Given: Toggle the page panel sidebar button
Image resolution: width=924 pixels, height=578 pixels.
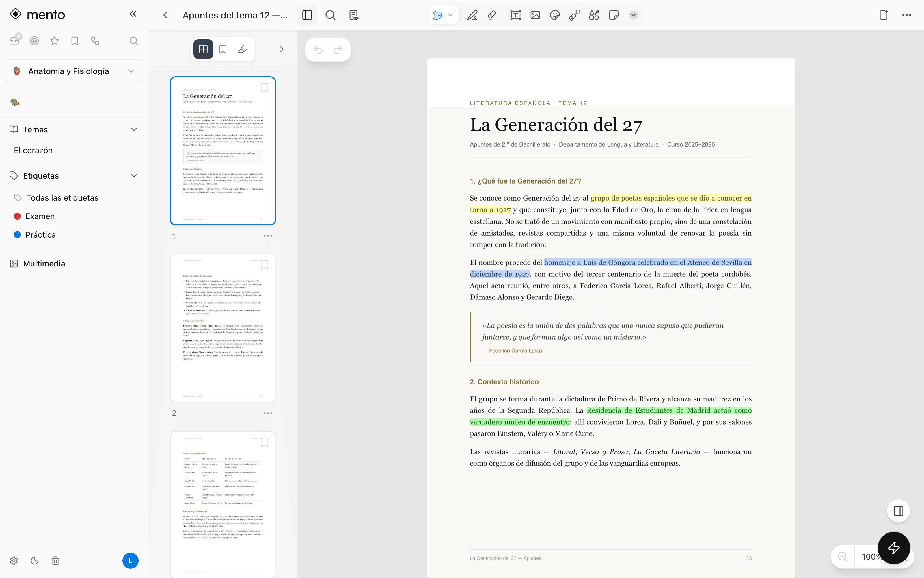Looking at the screenshot, I should [307, 15].
